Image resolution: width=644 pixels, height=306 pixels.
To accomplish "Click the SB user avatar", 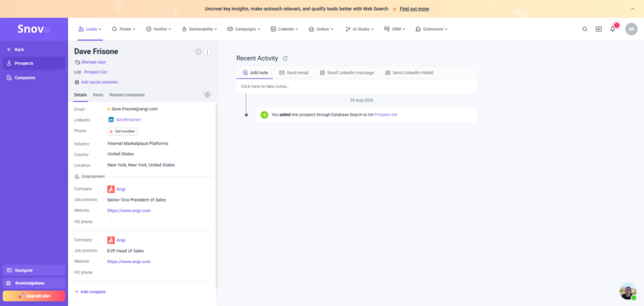I will [x=631, y=29].
